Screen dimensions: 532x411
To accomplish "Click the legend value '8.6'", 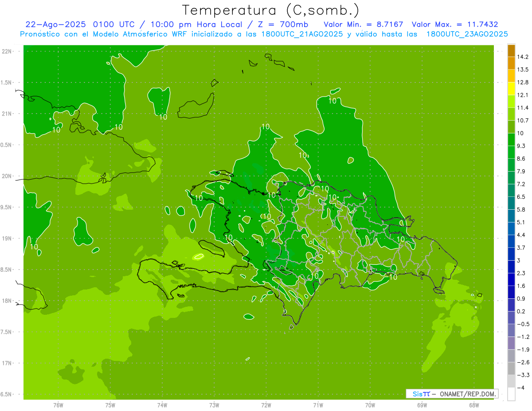I will [x=521, y=159].
